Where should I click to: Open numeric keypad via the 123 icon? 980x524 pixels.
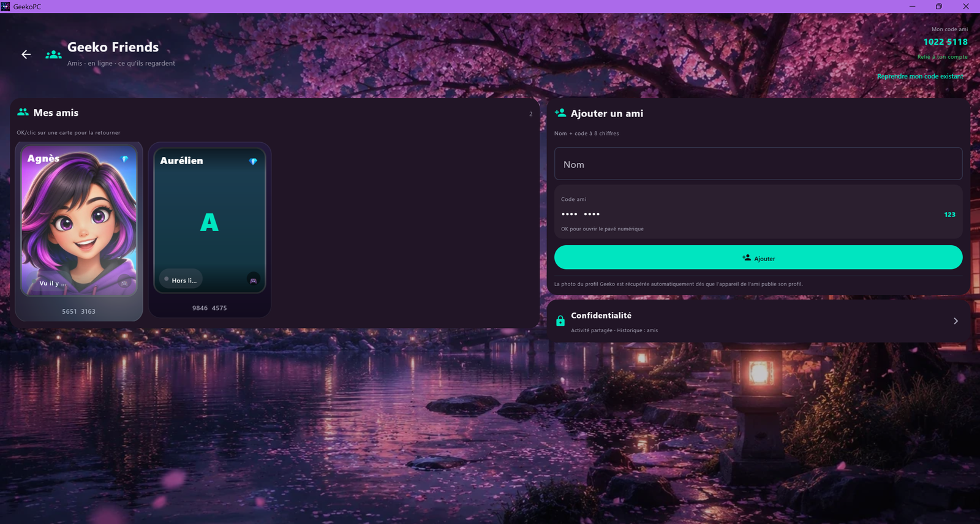[949, 215]
